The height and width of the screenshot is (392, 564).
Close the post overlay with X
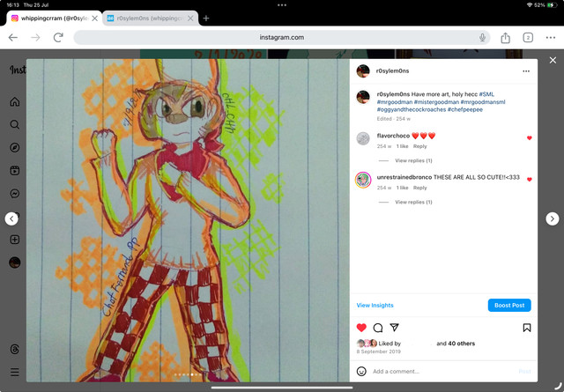coord(553,60)
